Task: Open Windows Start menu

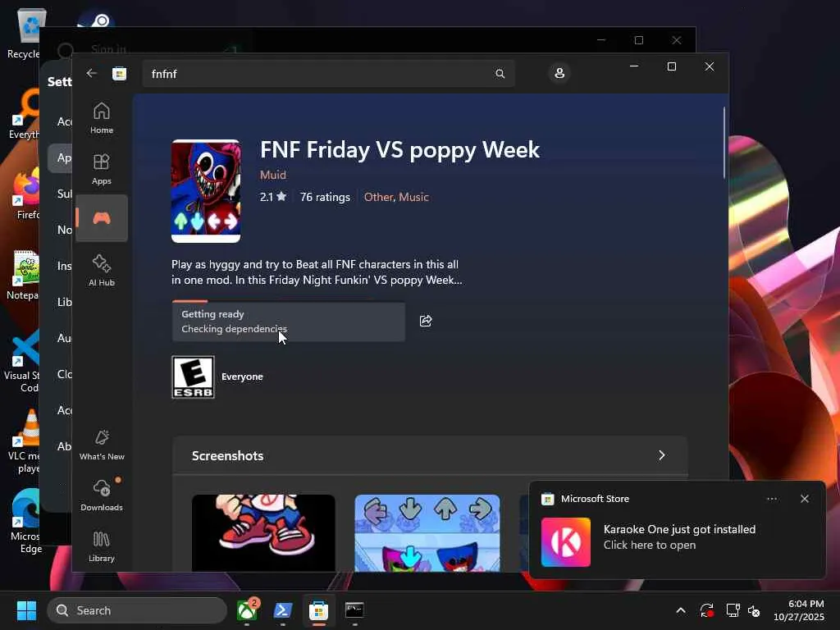Action: click(26, 610)
